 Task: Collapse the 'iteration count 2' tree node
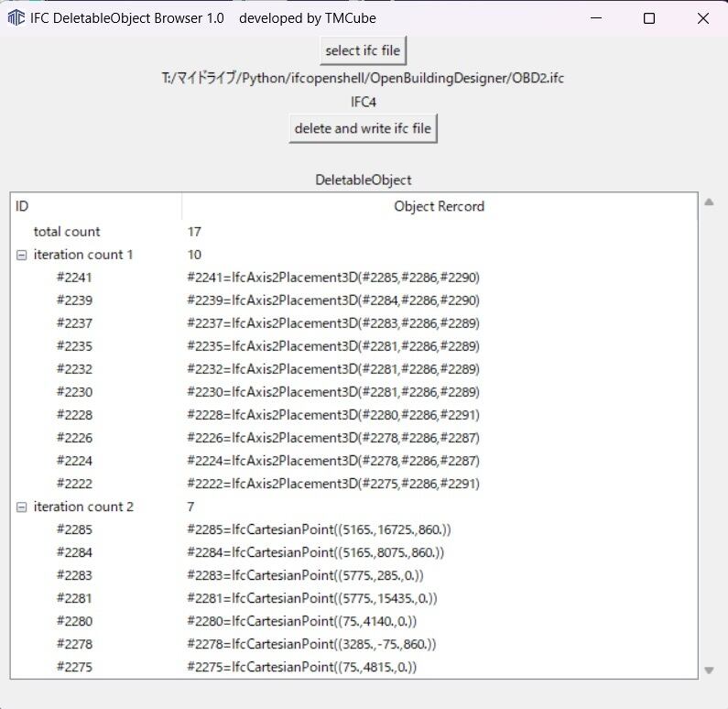(22, 507)
